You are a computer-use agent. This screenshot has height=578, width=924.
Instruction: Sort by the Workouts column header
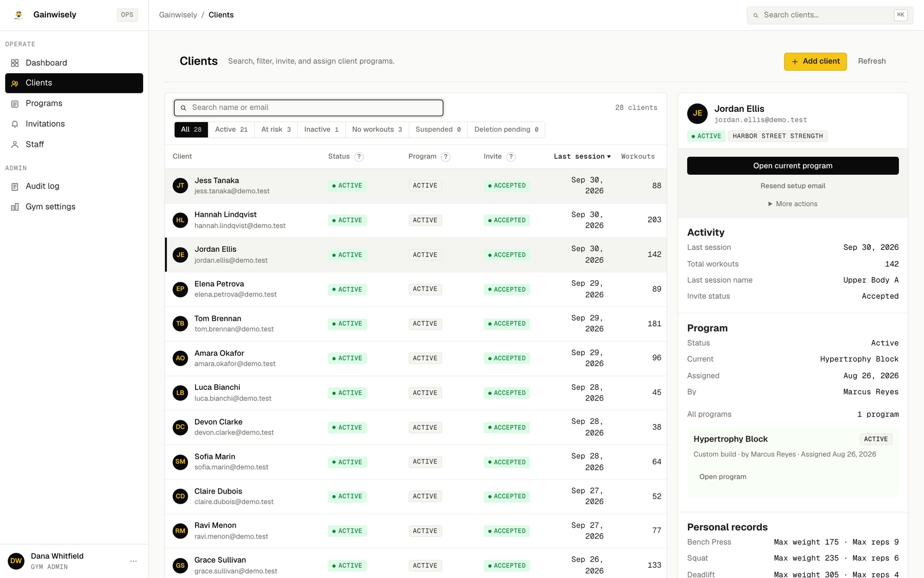coord(638,156)
